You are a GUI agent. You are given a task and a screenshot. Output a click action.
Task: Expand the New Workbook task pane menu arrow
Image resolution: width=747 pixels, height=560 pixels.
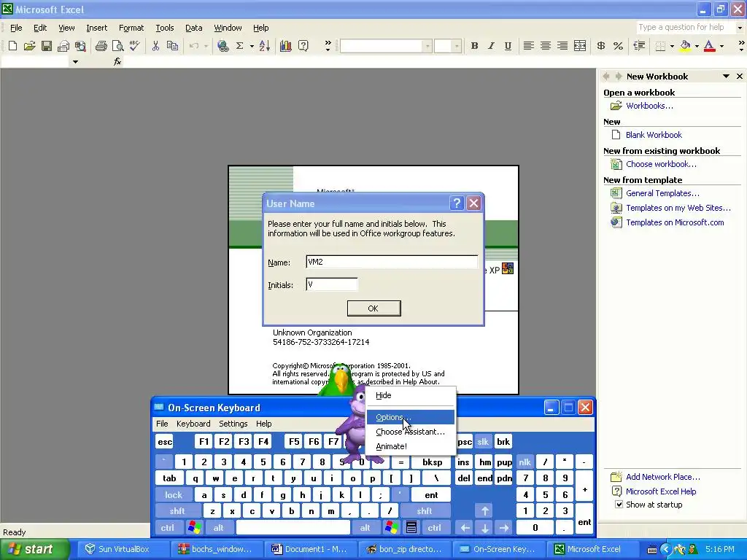point(726,76)
